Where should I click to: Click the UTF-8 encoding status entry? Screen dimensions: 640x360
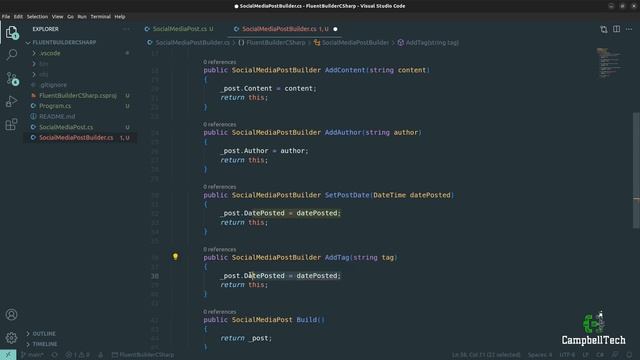(x=567, y=355)
